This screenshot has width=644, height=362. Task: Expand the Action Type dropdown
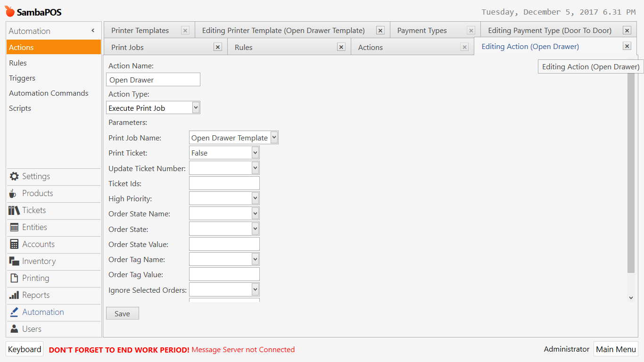196,108
